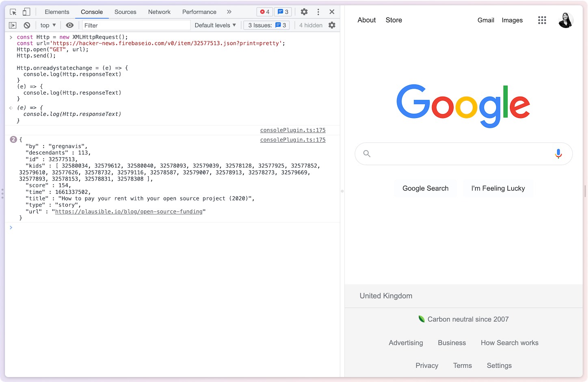Open the Store link on Google page
This screenshot has width=588, height=382.
coord(394,20)
